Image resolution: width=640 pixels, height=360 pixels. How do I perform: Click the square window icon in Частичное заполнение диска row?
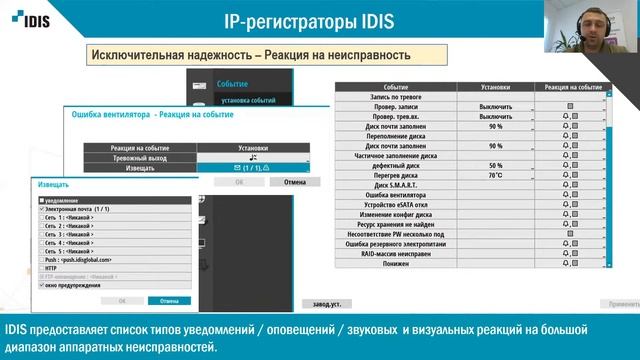point(575,156)
